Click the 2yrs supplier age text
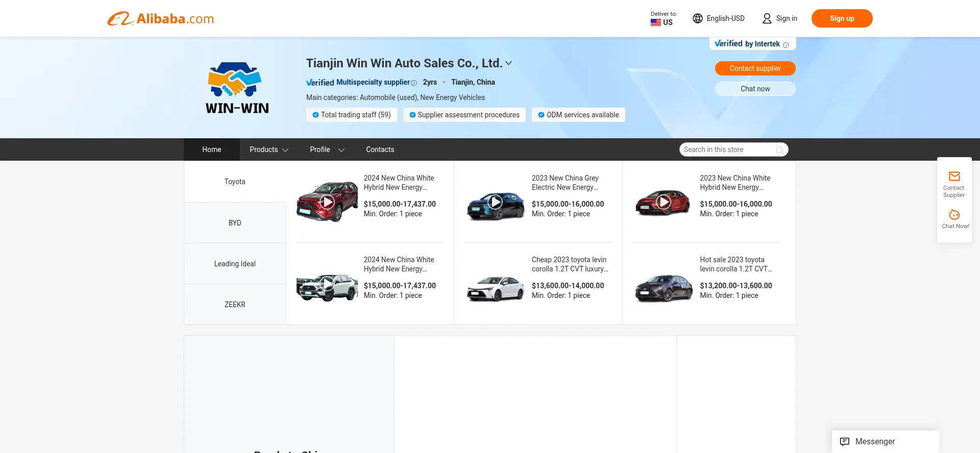Viewport: 980px width, 453px height. 430,82
